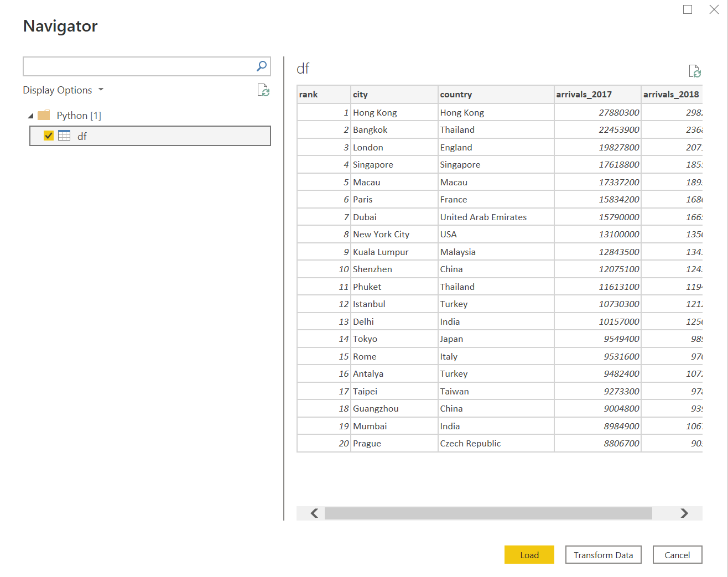Click the city cell Singapore
728x577 pixels.
394,164
